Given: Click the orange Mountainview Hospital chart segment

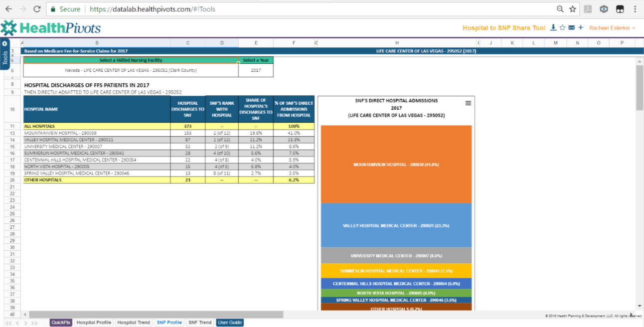Looking at the screenshot, I should tap(396, 164).
